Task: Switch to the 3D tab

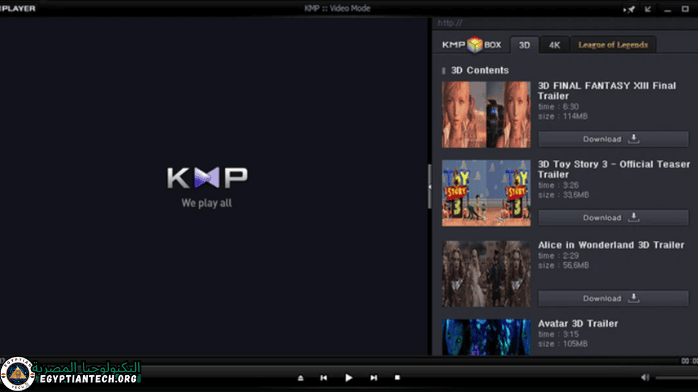Action: pos(524,45)
